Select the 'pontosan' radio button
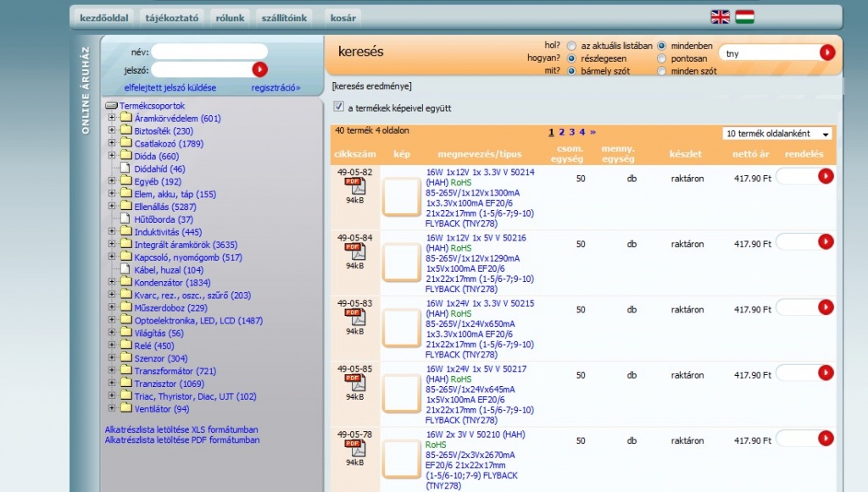Image resolution: width=868 pixels, height=492 pixels. tap(661, 58)
